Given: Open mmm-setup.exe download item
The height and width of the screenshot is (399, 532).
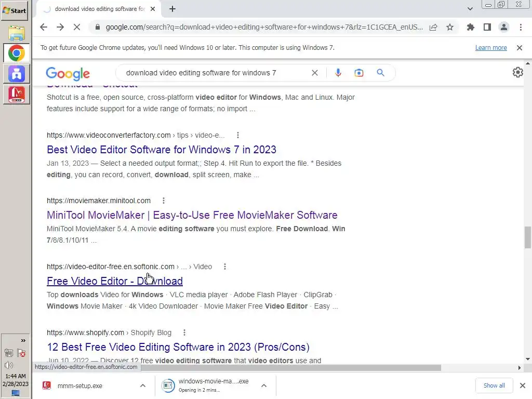Looking at the screenshot, I should click(x=79, y=386).
